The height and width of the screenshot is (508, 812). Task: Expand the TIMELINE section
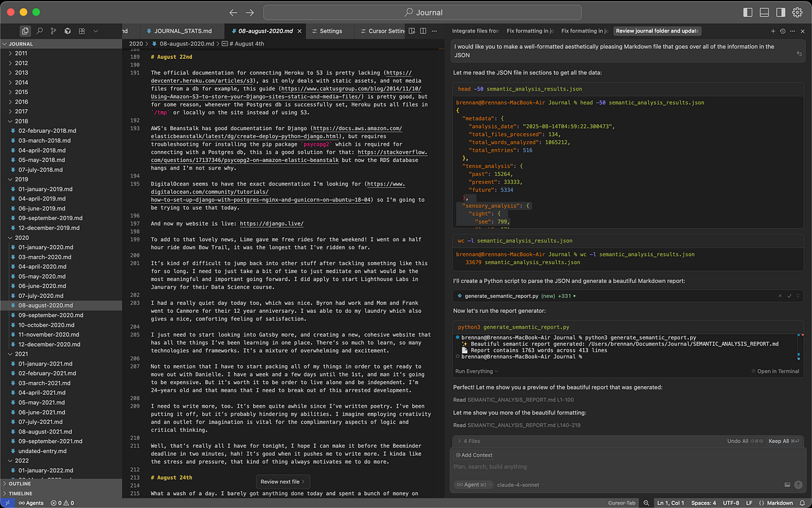click(x=61, y=494)
